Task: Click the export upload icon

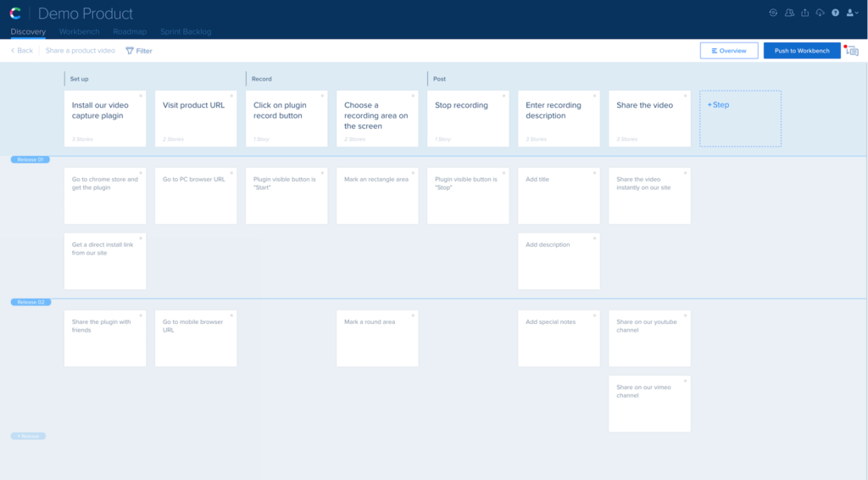Action: click(804, 13)
